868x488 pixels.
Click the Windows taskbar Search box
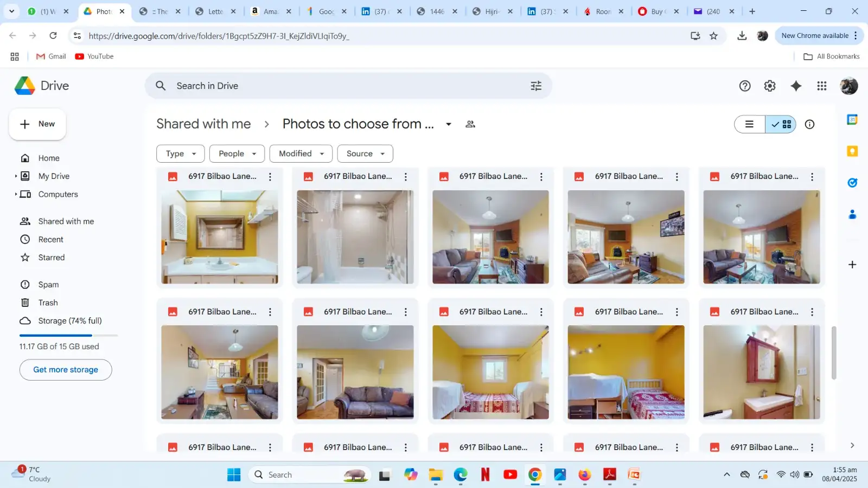[310, 474]
